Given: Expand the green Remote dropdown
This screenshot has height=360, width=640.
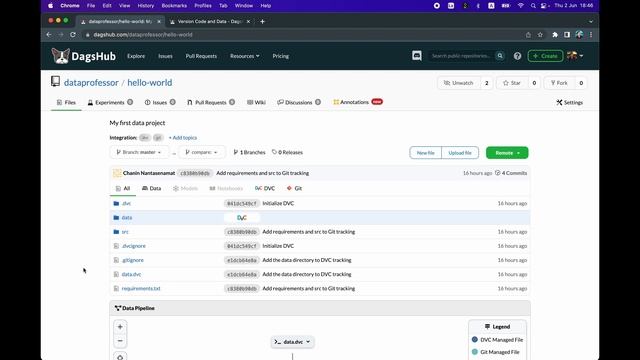Looking at the screenshot, I should point(507,153).
